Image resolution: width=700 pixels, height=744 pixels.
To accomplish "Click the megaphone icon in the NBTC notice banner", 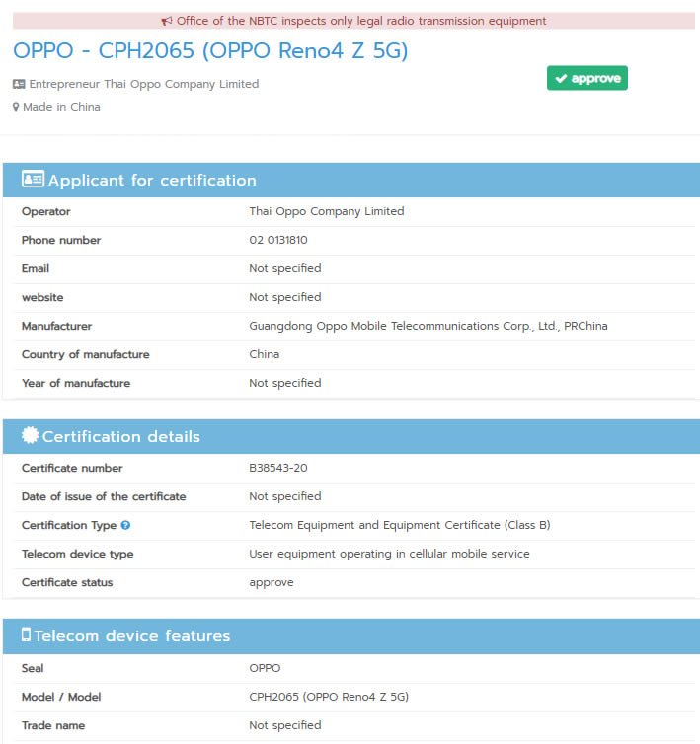I will pos(167,21).
